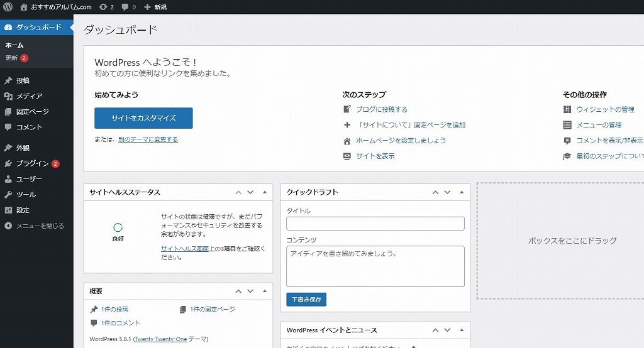The width and height of the screenshot is (644, 348).
Task: Open the 更新 submenu item
Action: (x=16, y=58)
